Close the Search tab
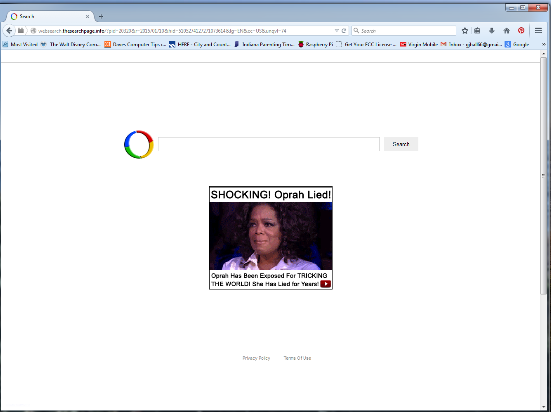Screen dimensions: 551x412 coord(87,17)
